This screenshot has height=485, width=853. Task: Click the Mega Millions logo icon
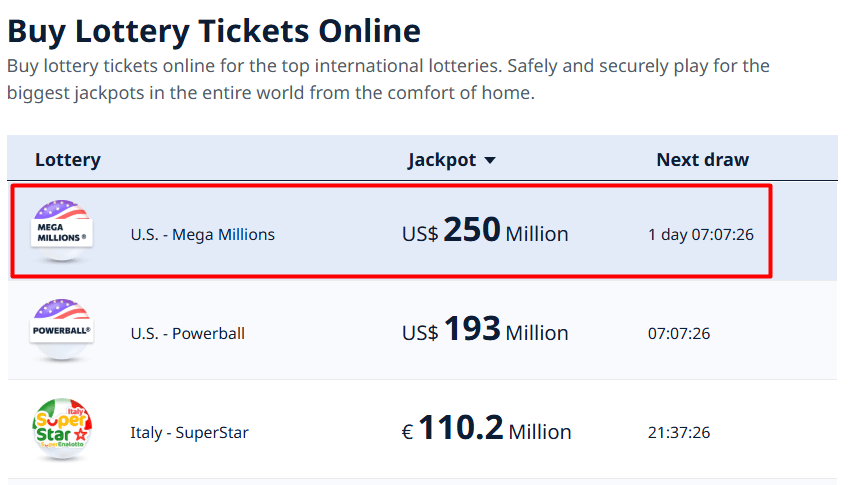point(62,231)
